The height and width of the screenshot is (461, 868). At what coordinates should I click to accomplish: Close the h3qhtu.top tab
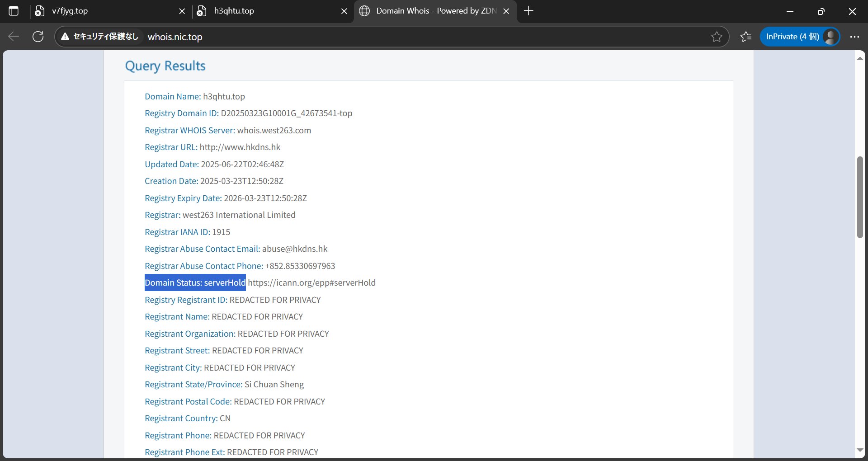point(344,11)
